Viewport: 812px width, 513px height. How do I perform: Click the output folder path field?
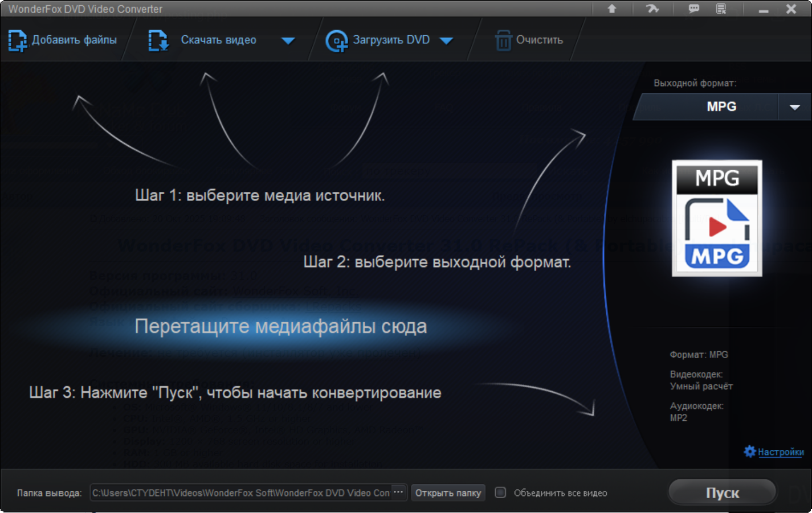[240, 493]
